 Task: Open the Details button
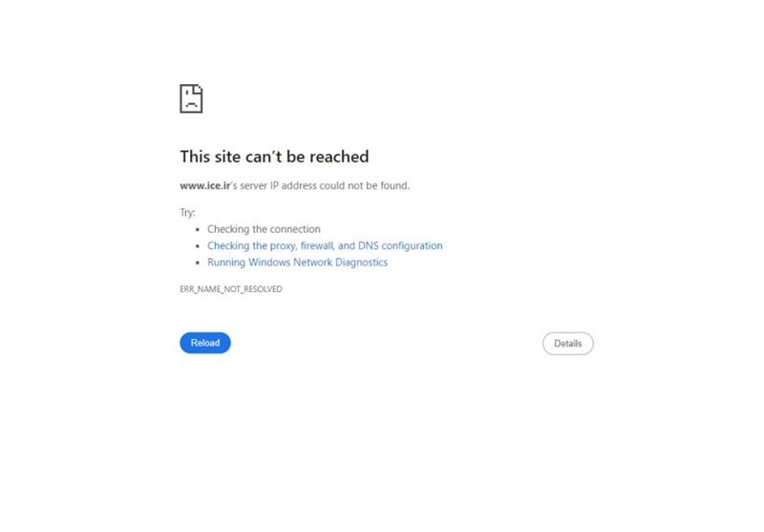coord(567,344)
